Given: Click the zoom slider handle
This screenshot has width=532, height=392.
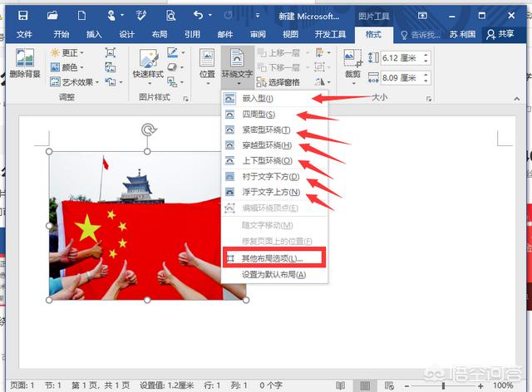Looking at the screenshot, I should pos(443,385).
